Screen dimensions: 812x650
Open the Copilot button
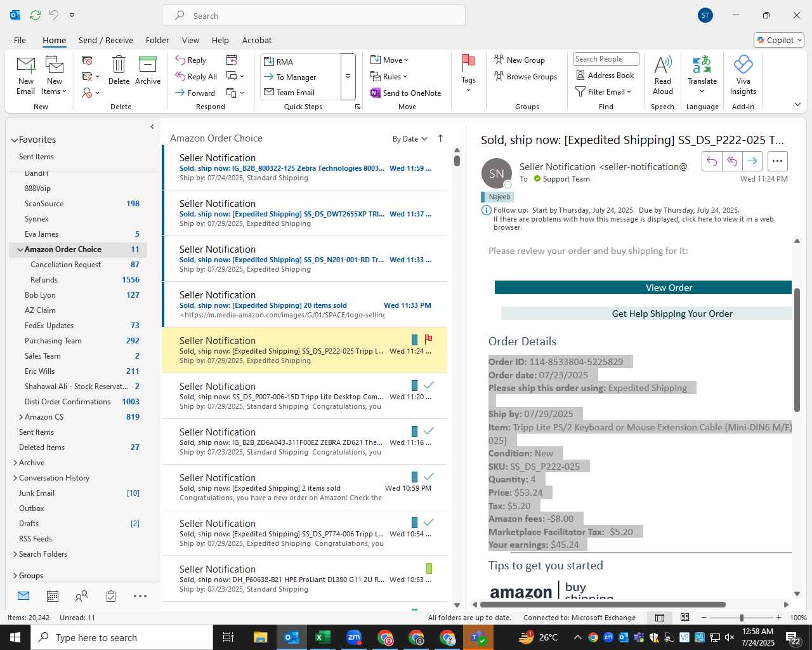779,40
